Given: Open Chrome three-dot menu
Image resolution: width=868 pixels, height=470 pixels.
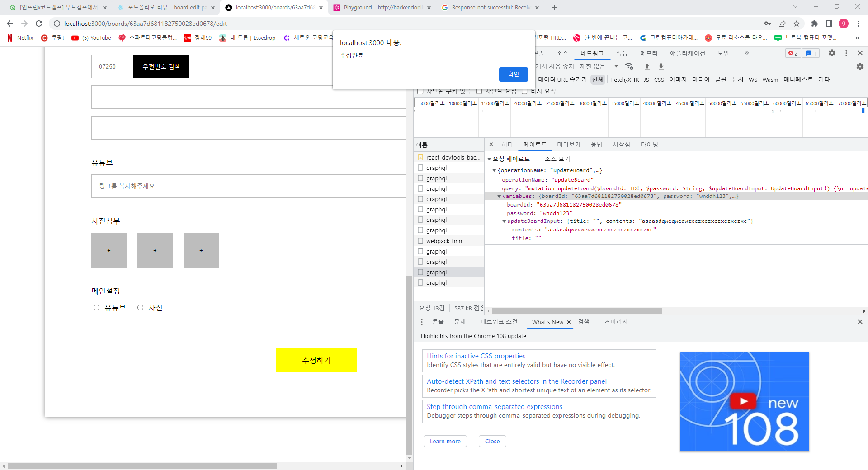Looking at the screenshot, I should click(858, 23).
